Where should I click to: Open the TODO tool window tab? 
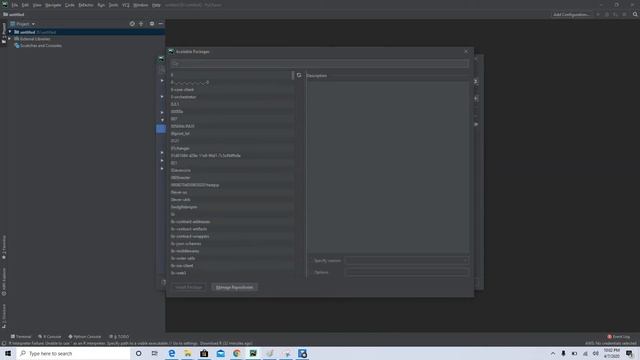(x=119, y=337)
